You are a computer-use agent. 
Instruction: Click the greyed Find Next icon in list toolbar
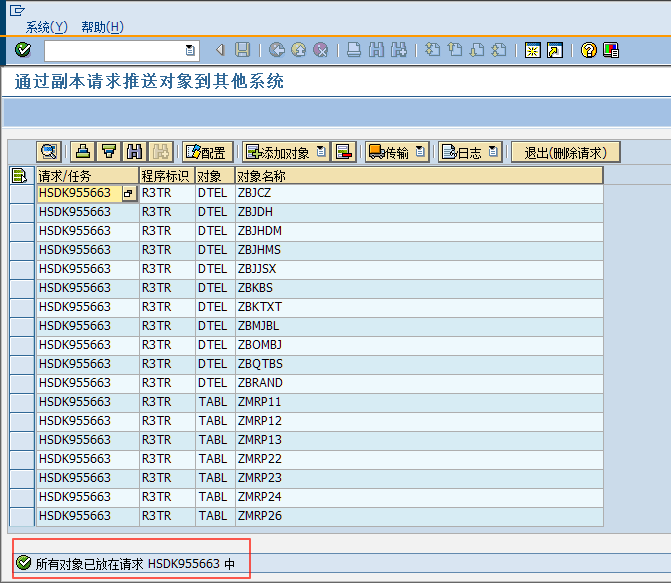(161, 152)
